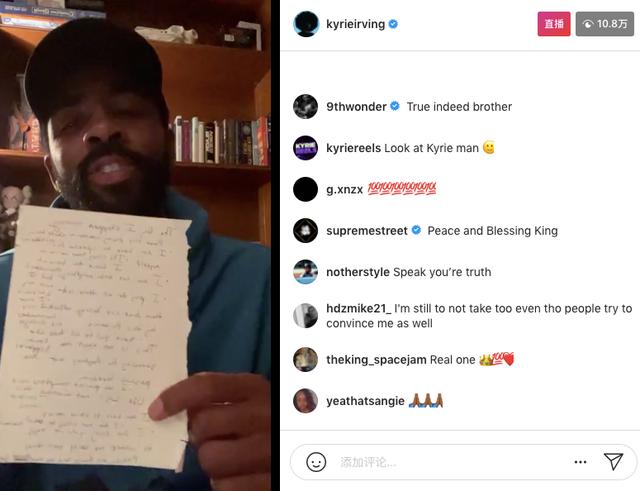Open the three-dot more options menu

(x=580, y=462)
